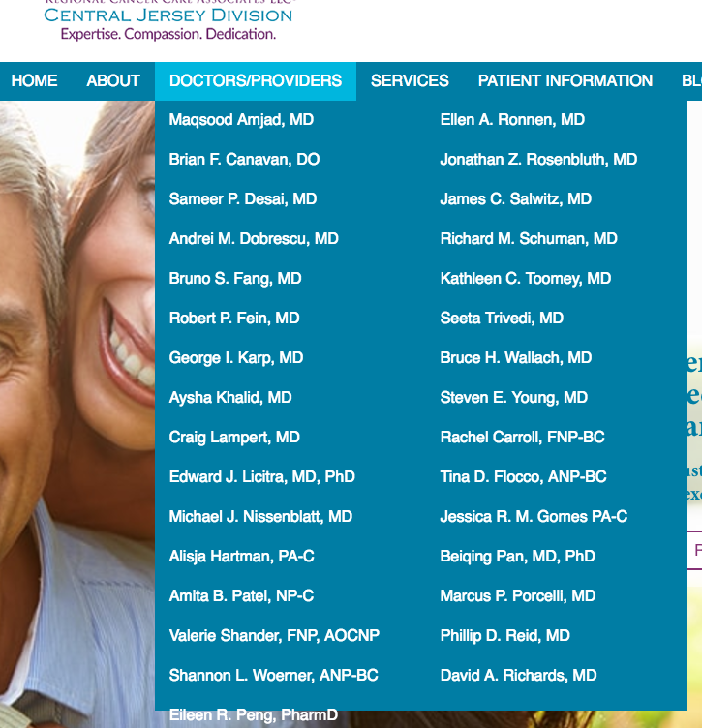702x728 pixels.
Task: Open Ellen A. Ronnen, MD
Action: (x=512, y=120)
